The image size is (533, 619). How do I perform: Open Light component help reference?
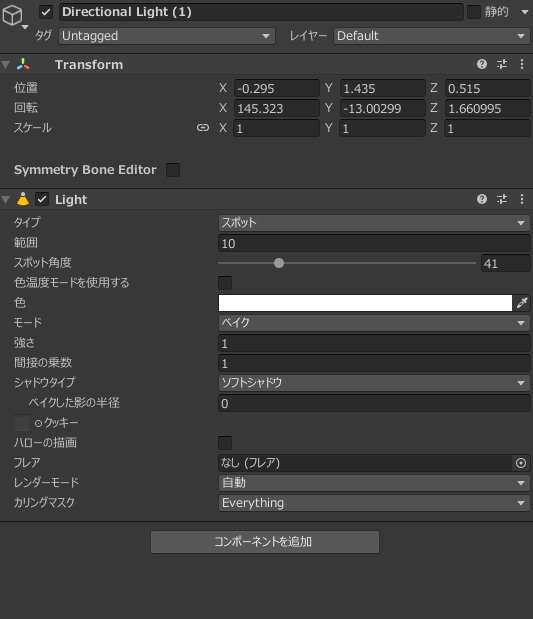[482, 199]
